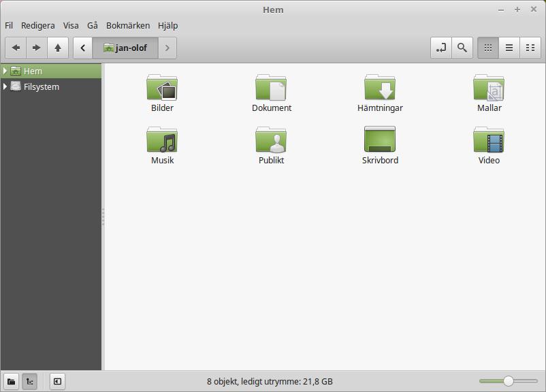
Task: Switch to icon view
Action: [x=488, y=48]
